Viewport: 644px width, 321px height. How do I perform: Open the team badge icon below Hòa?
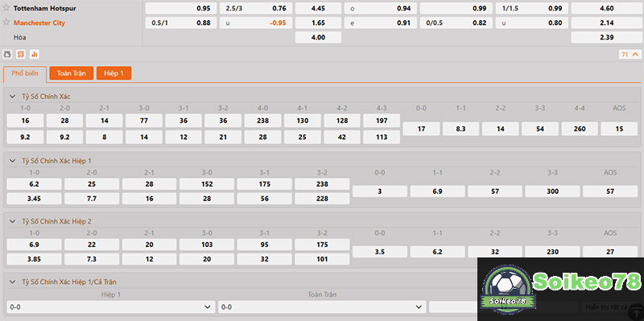click(x=7, y=54)
